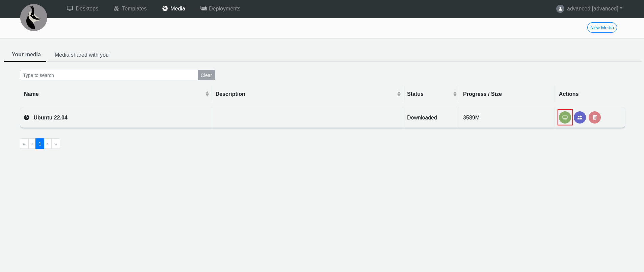Viewport: 644px width, 272px height.
Task: Clear the search field
Action: (206, 75)
